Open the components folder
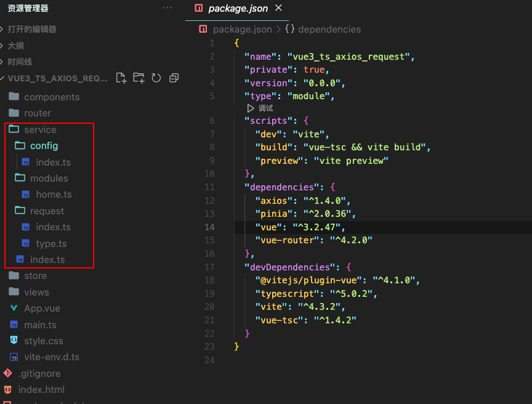 click(x=52, y=97)
